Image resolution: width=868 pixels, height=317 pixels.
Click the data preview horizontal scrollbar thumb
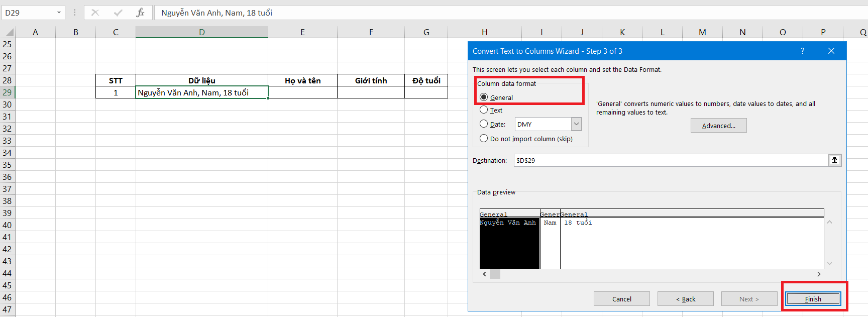coord(495,274)
